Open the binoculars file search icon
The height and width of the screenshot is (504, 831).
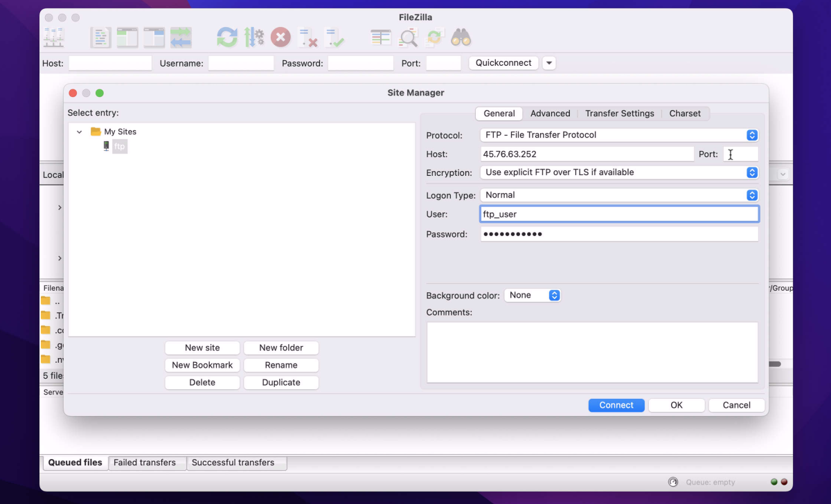[461, 37]
